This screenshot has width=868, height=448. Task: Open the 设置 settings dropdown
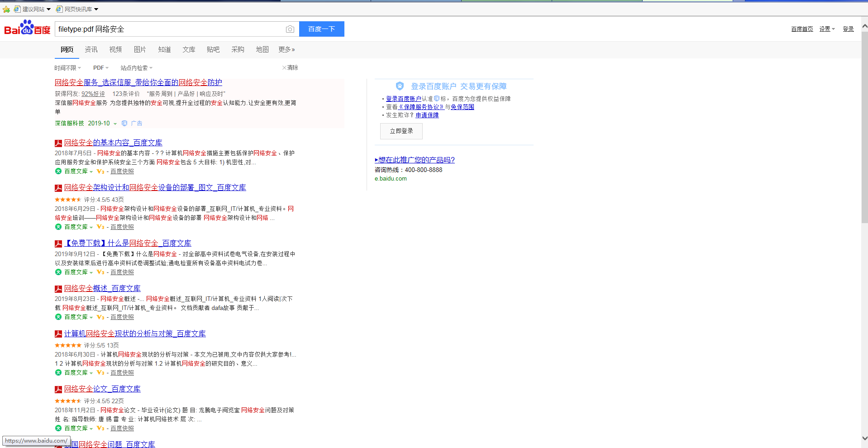[x=827, y=29]
